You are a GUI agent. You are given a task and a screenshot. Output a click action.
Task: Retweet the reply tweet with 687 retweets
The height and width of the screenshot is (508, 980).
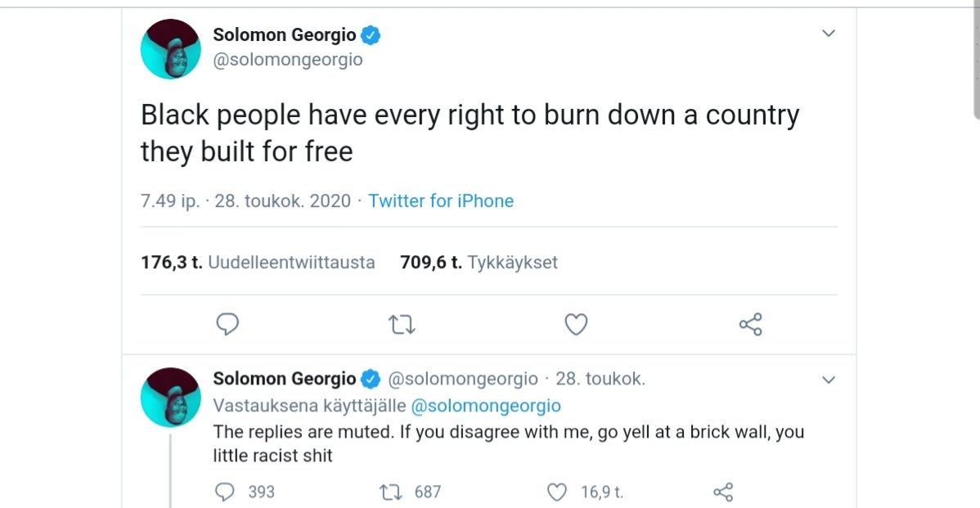(x=389, y=492)
